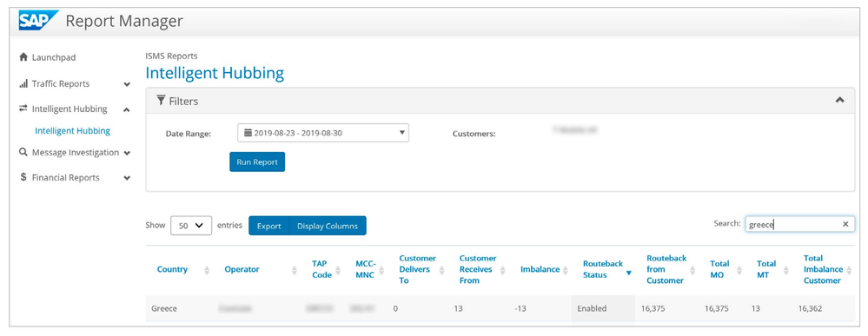
Task: Click the Financial Reports dollar icon
Action: click(23, 177)
